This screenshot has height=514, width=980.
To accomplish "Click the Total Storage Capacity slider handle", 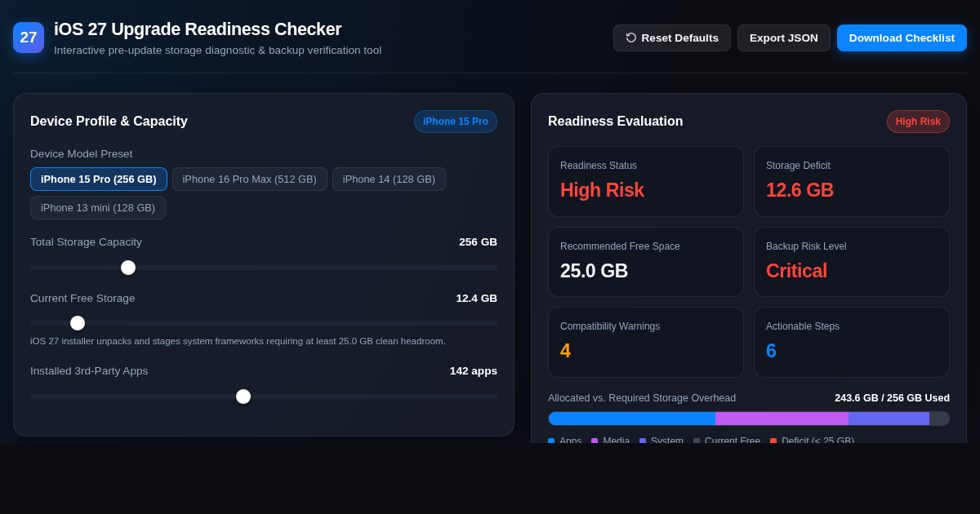I will (128, 268).
